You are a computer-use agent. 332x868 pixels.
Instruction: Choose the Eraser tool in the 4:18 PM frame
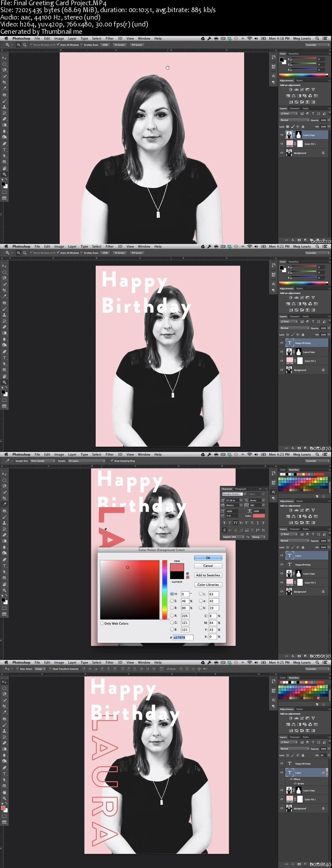click(x=5, y=119)
